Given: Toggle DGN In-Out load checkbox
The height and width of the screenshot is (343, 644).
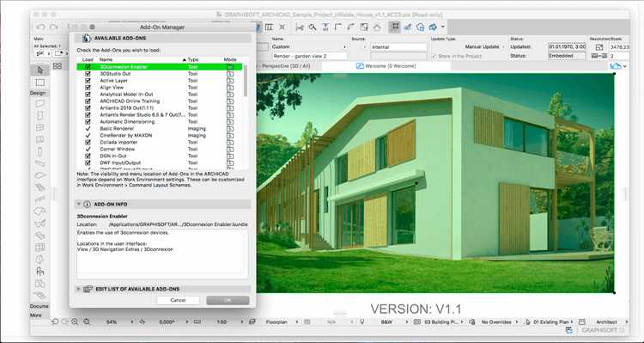Looking at the screenshot, I should 88,156.
